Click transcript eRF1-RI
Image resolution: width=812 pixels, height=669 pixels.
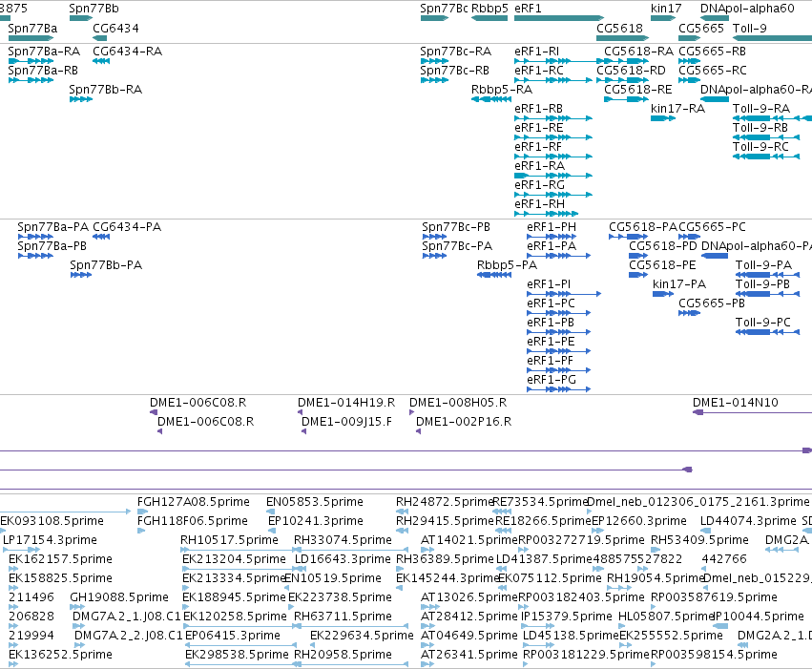[537, 52]
